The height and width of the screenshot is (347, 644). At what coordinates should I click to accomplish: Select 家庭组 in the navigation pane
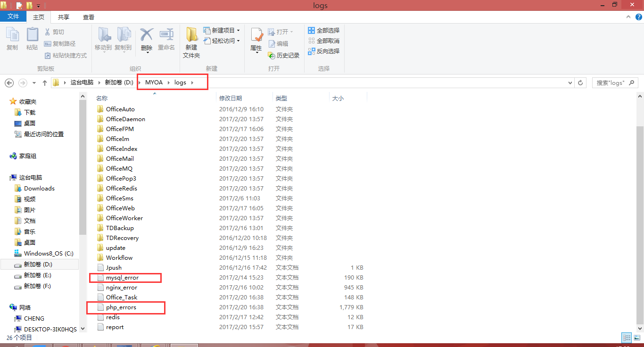[28, 156]
